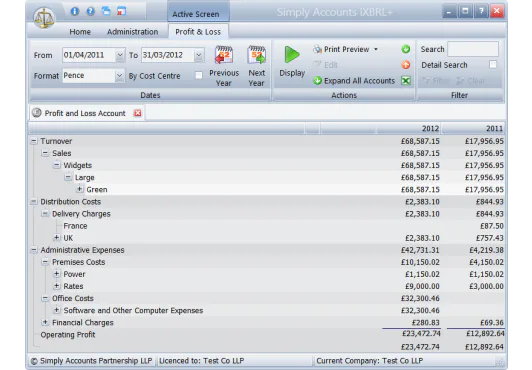Collapse the Turnover row
Image resolution: width=532 pixels, height=370 pixels.
coord(34,141)
